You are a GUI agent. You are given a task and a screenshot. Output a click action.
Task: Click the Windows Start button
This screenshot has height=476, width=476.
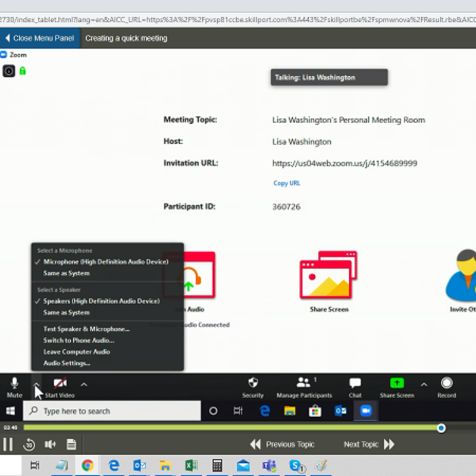click(11, 411)
